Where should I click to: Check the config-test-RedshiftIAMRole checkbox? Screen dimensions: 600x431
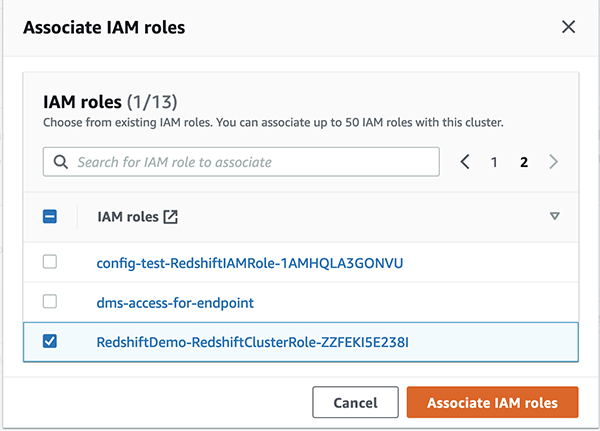coord(50,262)
